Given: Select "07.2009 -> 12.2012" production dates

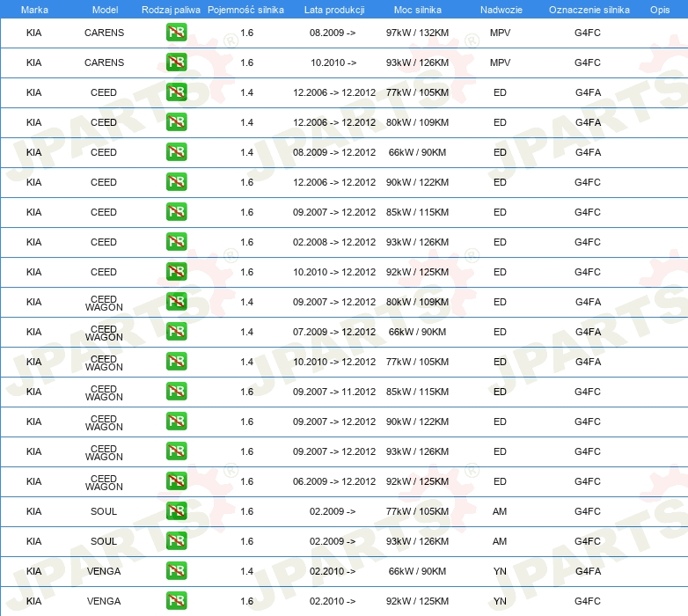Looking at the screenshot, I should [334, 332].
